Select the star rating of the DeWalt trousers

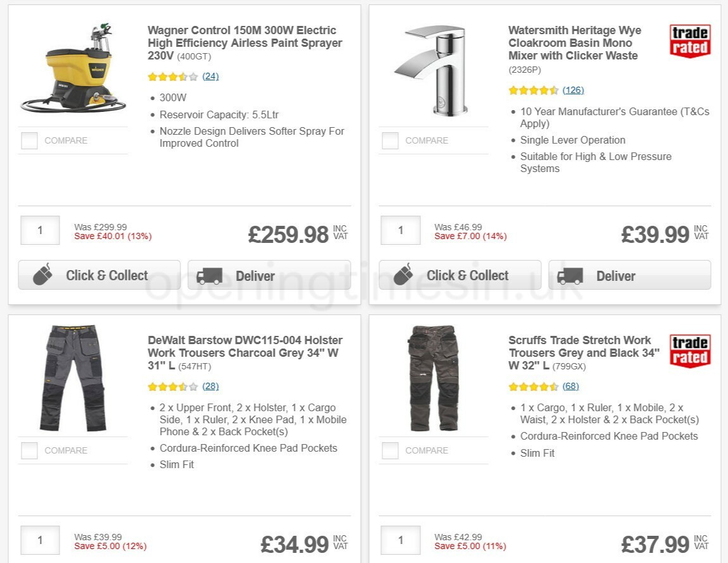pyautogui.click(x=171, y=386)
